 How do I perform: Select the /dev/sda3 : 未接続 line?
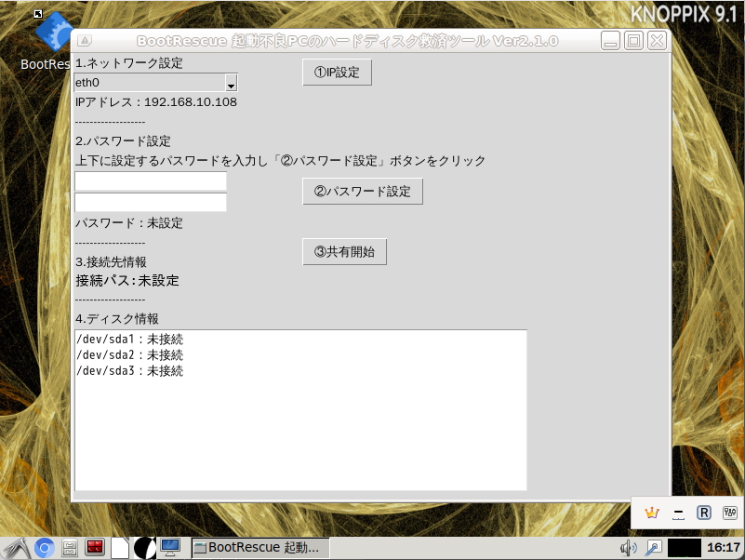tap(129, 371)
